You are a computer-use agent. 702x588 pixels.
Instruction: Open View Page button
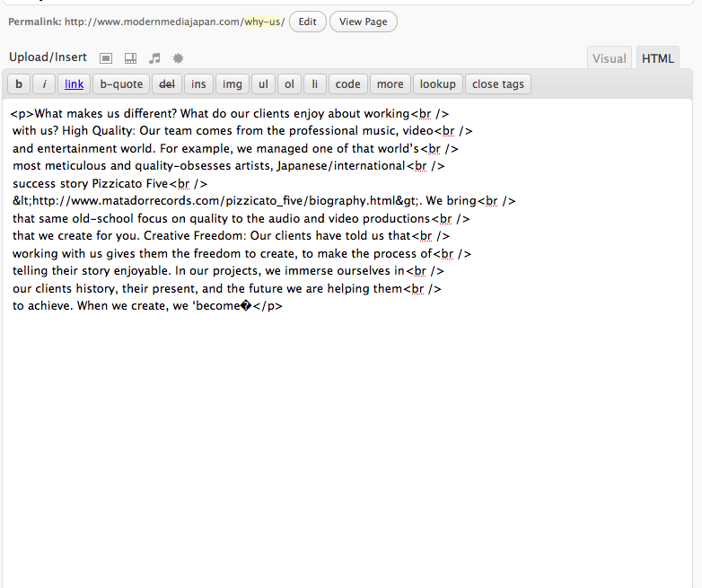tap(363, 22)
